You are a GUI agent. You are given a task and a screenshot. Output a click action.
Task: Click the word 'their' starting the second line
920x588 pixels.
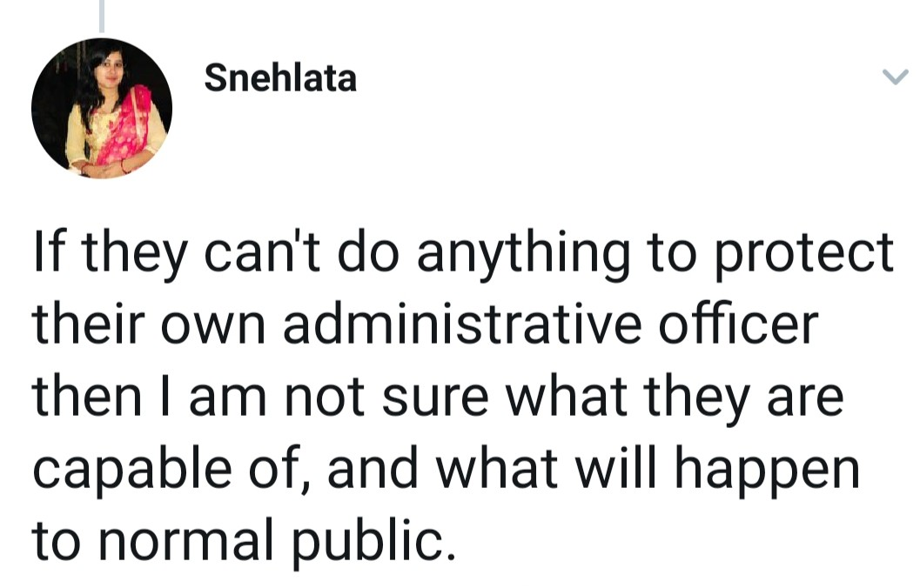89,324
